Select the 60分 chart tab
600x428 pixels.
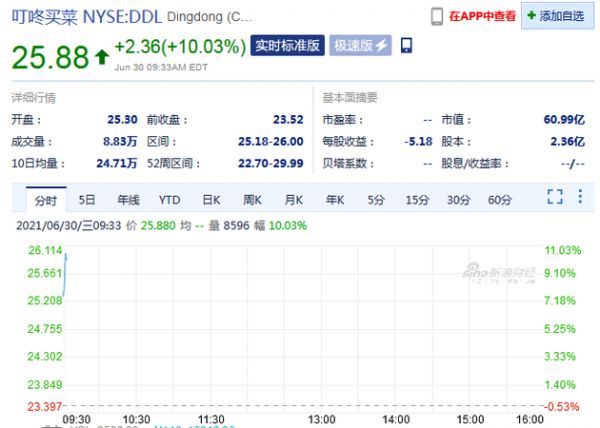[x=499, y=200]
